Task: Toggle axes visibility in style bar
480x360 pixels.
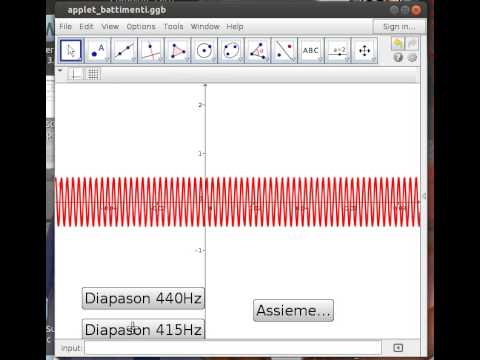Action: [x=75, y=74]
